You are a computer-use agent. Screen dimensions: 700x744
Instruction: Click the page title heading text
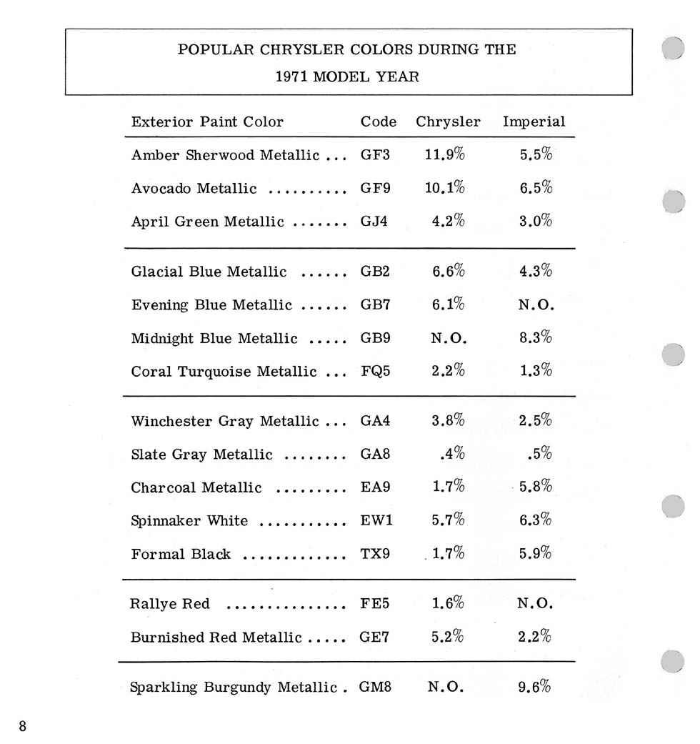(347, 63)
